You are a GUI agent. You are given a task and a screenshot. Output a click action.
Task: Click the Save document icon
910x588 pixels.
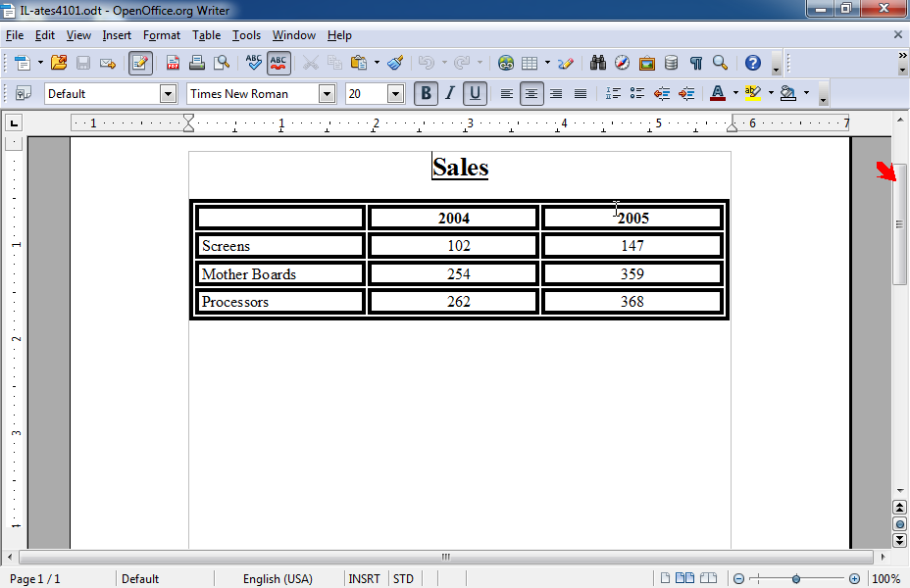tap(83, 63)
